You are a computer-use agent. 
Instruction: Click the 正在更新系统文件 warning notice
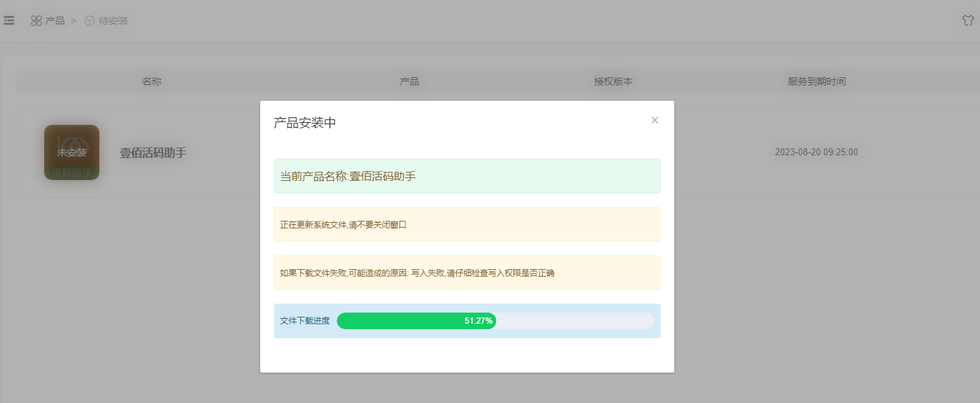467,224
